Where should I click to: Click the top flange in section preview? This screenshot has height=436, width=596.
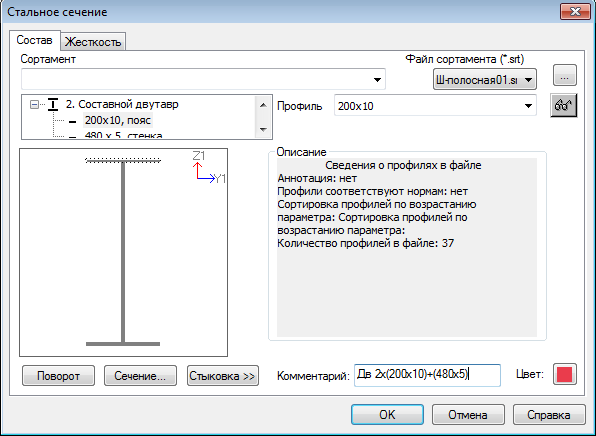123,160
